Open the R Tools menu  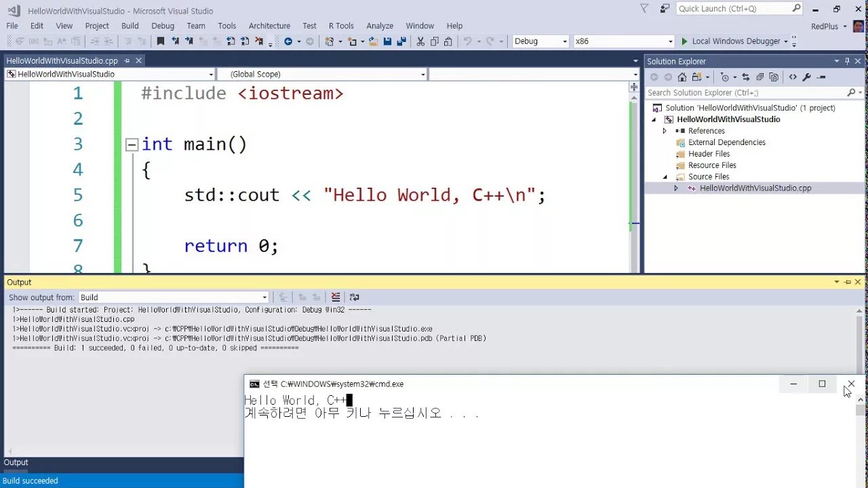pyautogui.click(x=341, y=26)
